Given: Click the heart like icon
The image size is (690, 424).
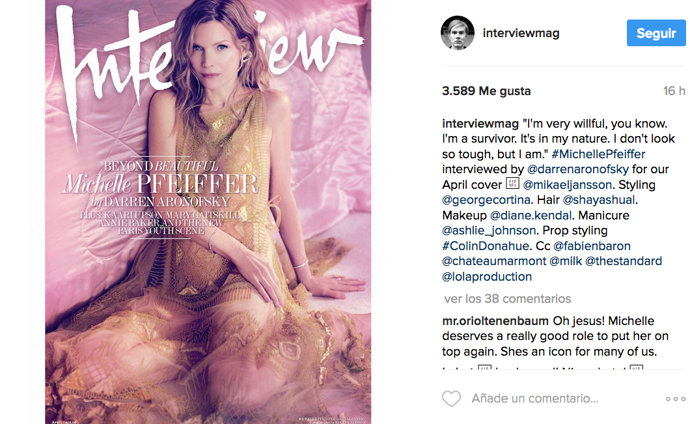Looking at the screenshot, I should (451, 399).
